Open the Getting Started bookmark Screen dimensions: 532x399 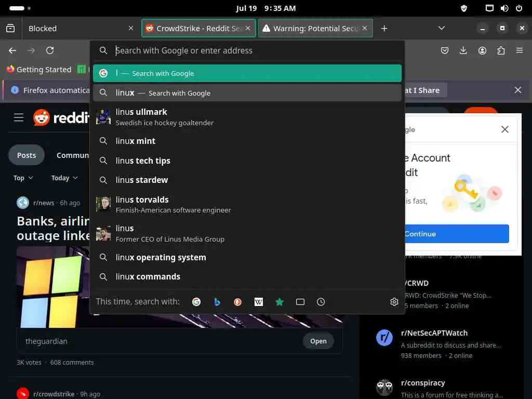39,70
